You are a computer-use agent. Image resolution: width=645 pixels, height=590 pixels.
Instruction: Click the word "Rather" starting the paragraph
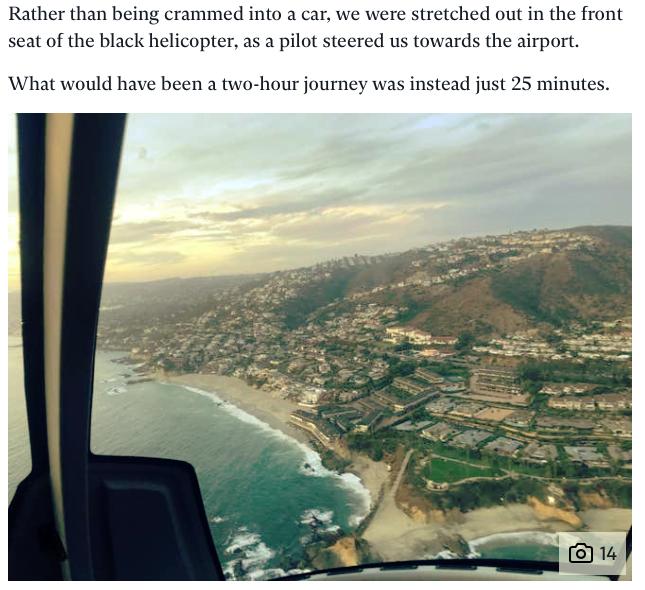(36, 14)
